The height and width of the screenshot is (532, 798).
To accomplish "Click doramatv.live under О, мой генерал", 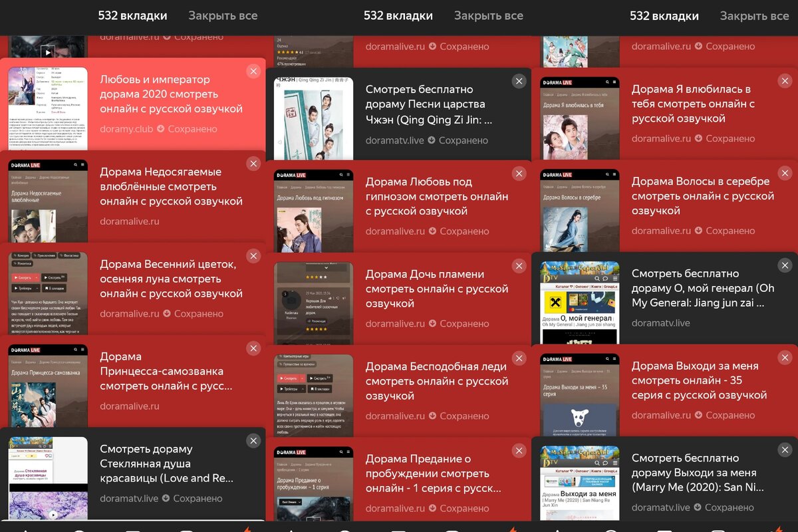I will tap(661, 323).
